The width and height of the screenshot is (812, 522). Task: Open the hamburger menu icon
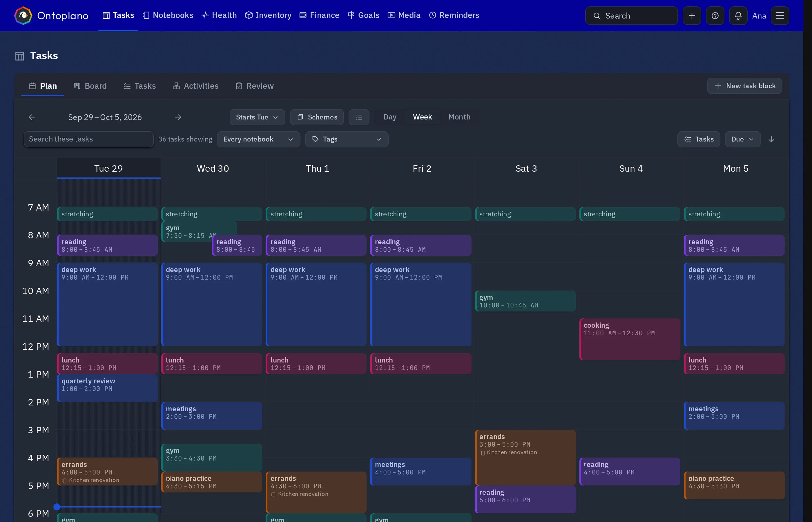(780, 16)
